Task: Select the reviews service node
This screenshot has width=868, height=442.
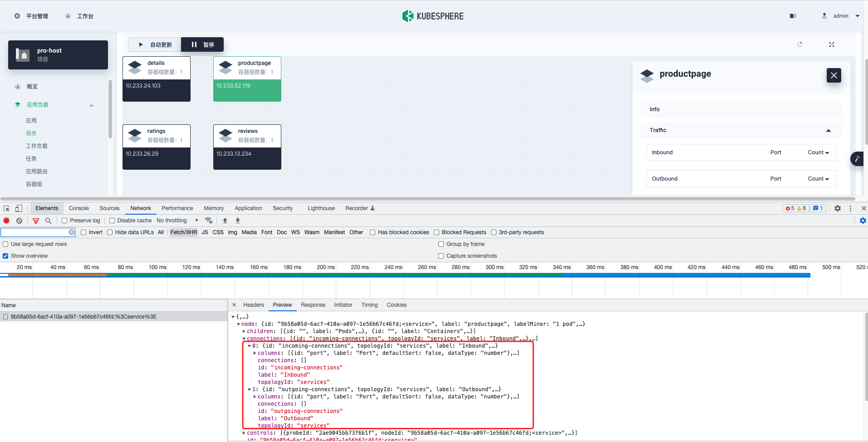Action: pos(247,147)
